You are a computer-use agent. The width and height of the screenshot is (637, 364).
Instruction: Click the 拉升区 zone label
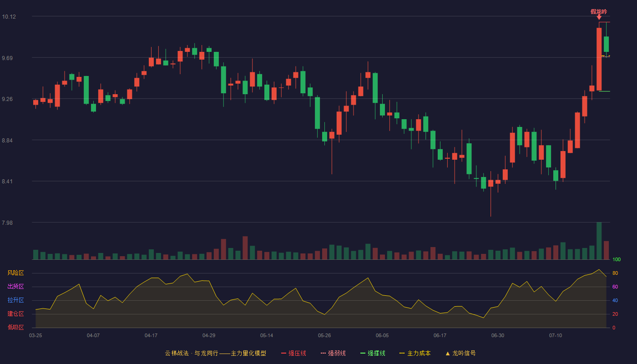15,300
